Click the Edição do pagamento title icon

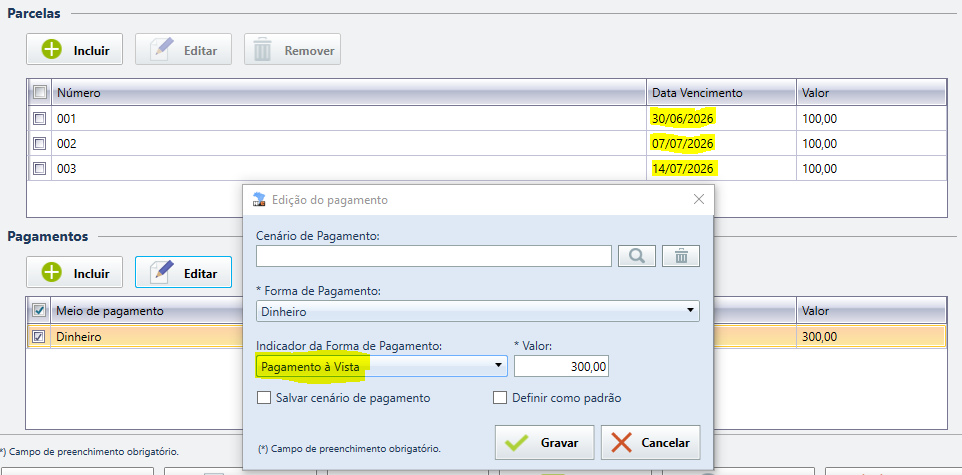(x=259, y=199)
